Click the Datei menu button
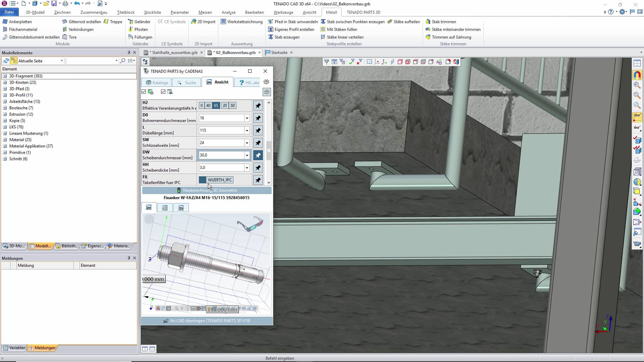This screenshot has height=362, width=644. 9,12
